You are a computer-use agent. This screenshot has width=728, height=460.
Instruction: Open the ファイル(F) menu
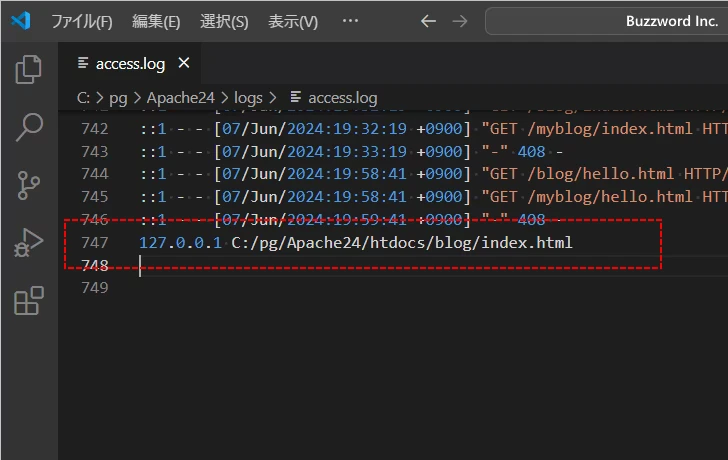tap(81, 21)
